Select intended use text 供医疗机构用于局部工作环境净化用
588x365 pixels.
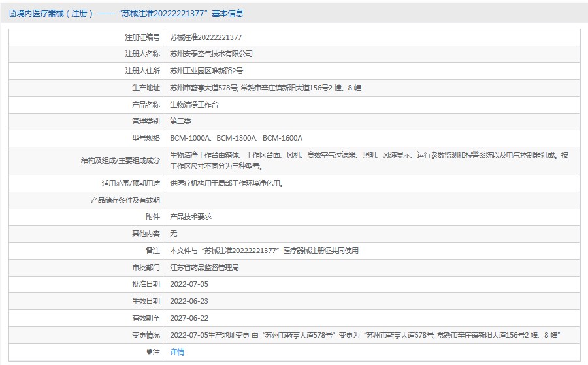227,183
